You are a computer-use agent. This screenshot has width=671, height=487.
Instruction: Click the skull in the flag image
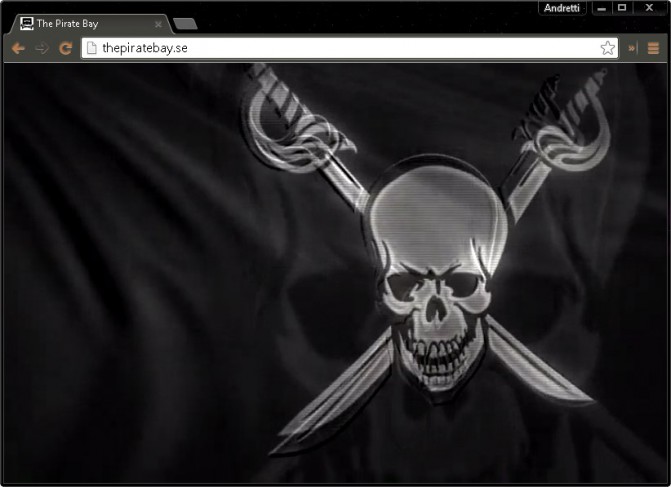[436, 278]
